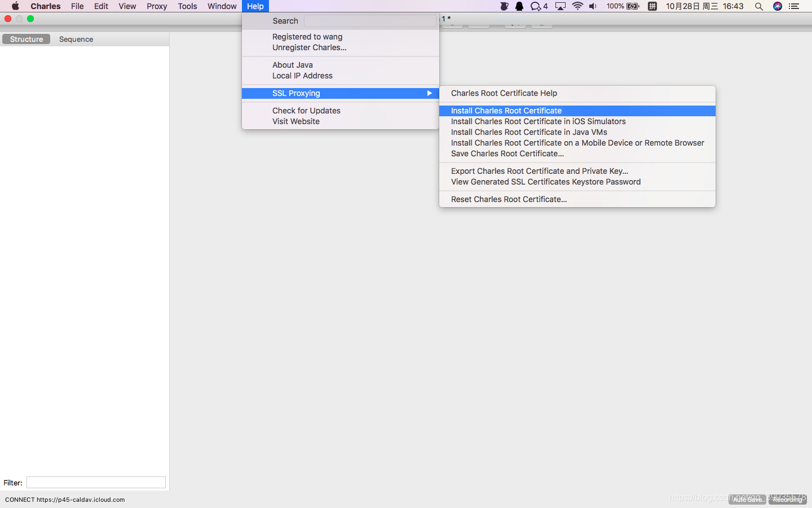This screenshot has height=508, width=812.
Task: Choose Unregister Charles...
Action: tap(341, 47)
